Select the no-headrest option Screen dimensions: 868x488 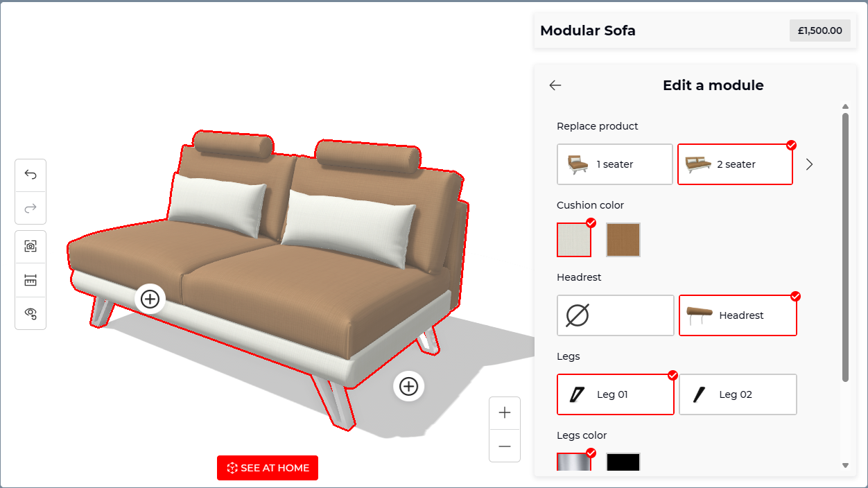616,315
